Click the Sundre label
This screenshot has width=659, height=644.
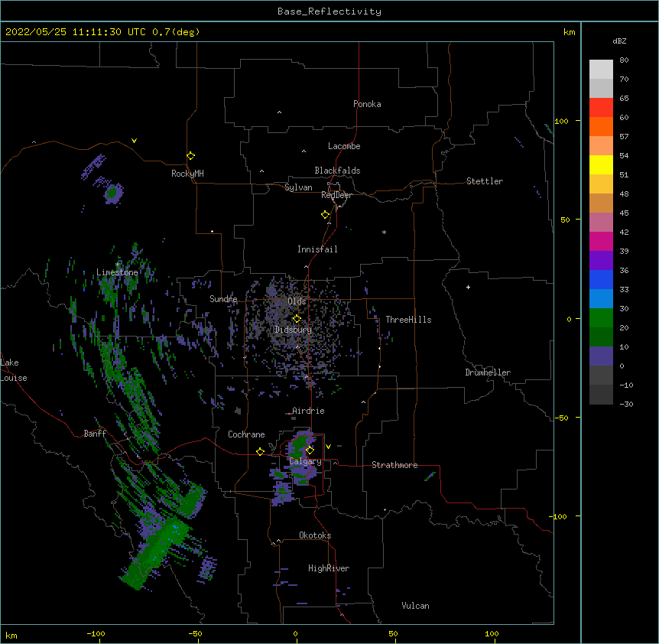(223, 299)
